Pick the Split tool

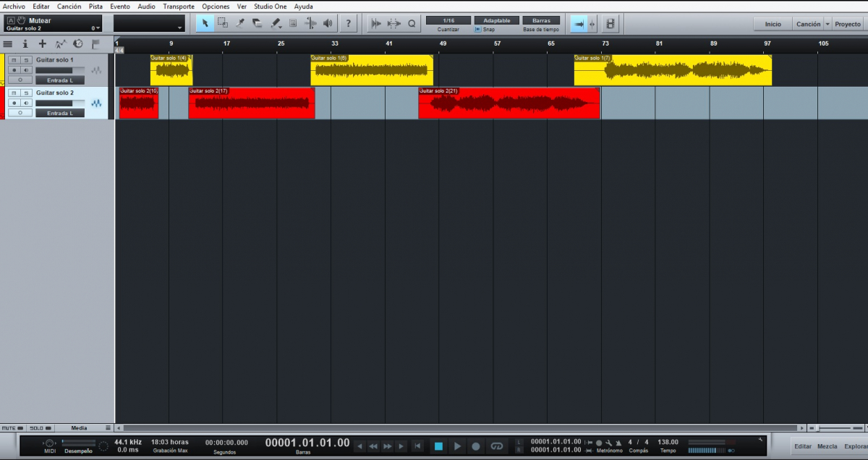point(240,23)
